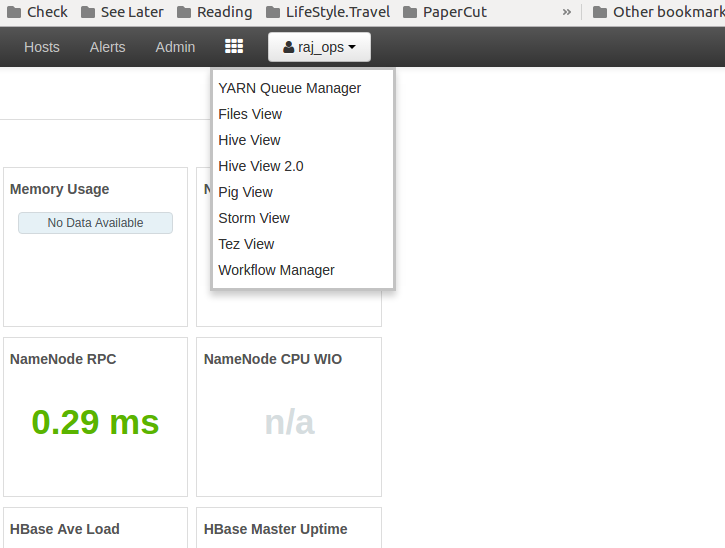Open the Admin tab
Image resolution: width=725 pixels, height=548 pixels.
pos(175,47)
